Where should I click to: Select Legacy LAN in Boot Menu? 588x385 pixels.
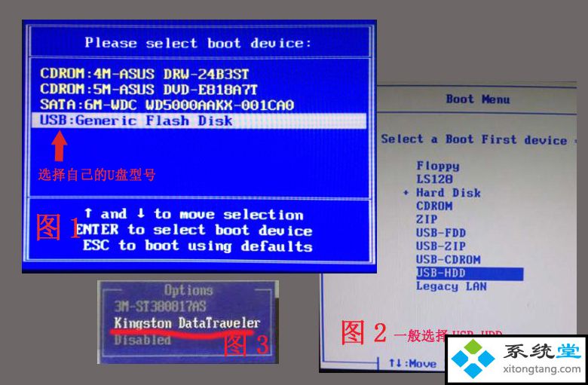click(452, 286)
